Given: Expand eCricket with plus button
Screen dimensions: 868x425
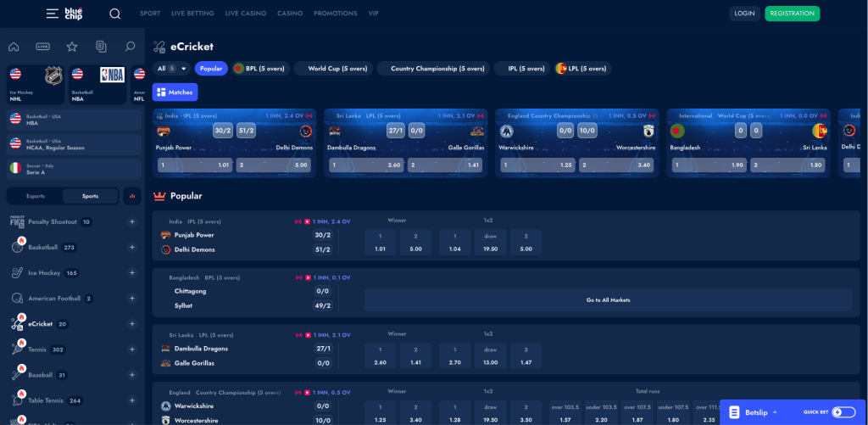Looking at the screenshot, I should (x=131, y=323).
